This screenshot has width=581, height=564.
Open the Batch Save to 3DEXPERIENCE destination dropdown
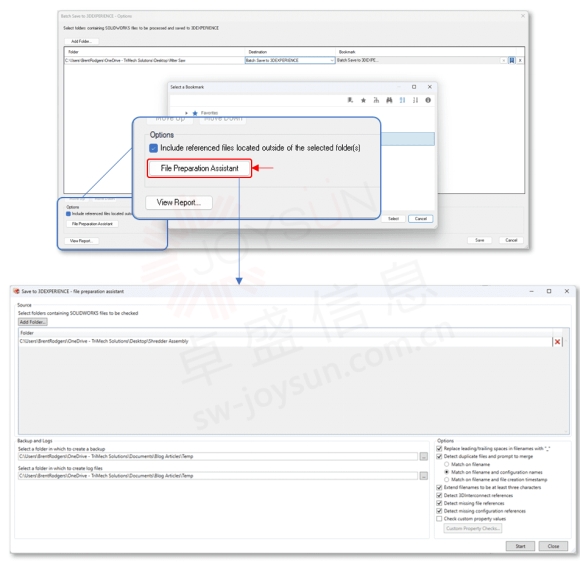pyautogui.click(x=332, y=60)
